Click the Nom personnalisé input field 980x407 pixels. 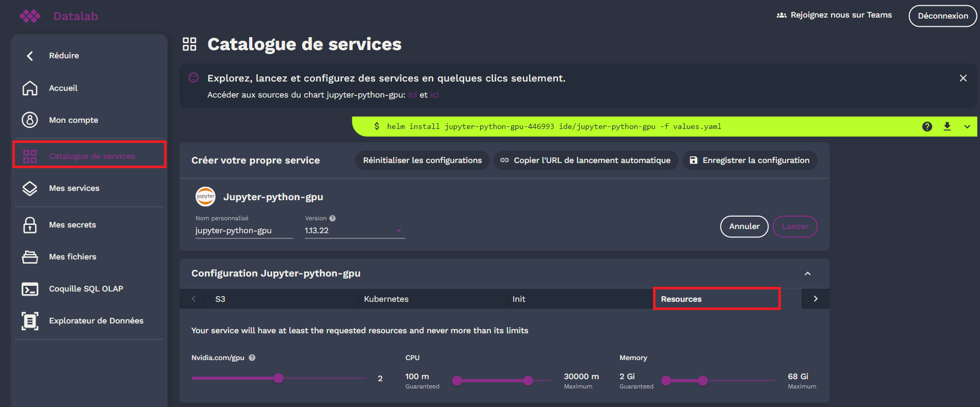(x=243, y=231)
